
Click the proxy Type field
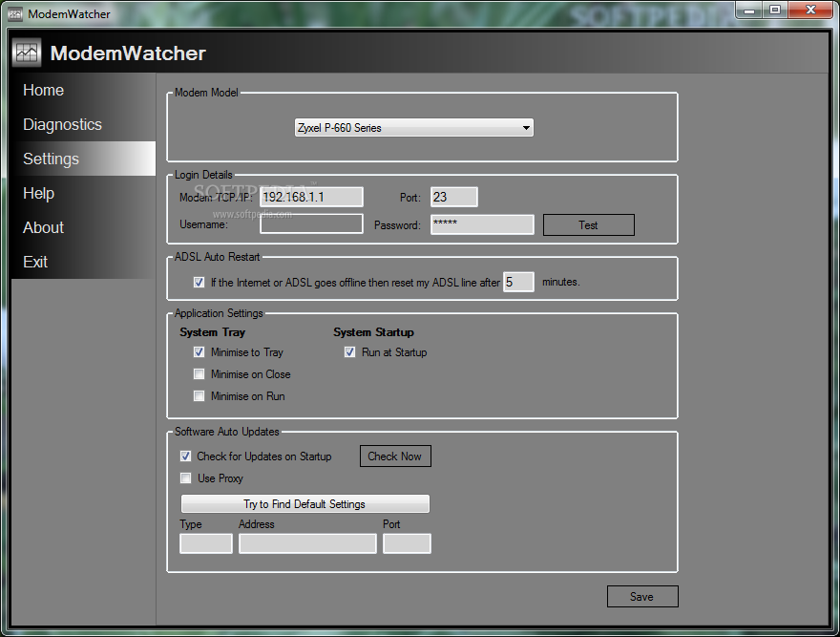[206, 543]
